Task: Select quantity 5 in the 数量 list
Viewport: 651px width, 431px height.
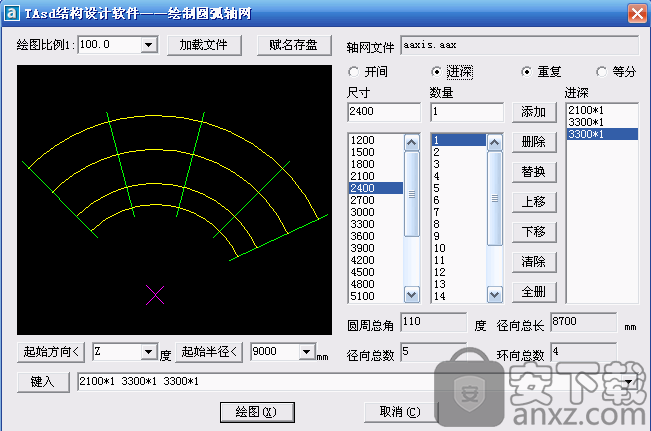Action: coord(459,188)
